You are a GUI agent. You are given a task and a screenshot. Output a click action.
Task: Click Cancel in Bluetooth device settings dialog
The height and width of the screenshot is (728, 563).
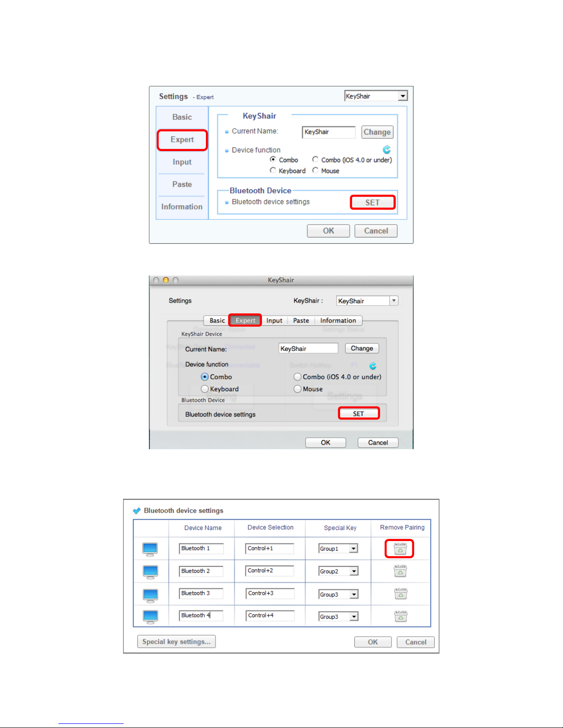point(416,642)
